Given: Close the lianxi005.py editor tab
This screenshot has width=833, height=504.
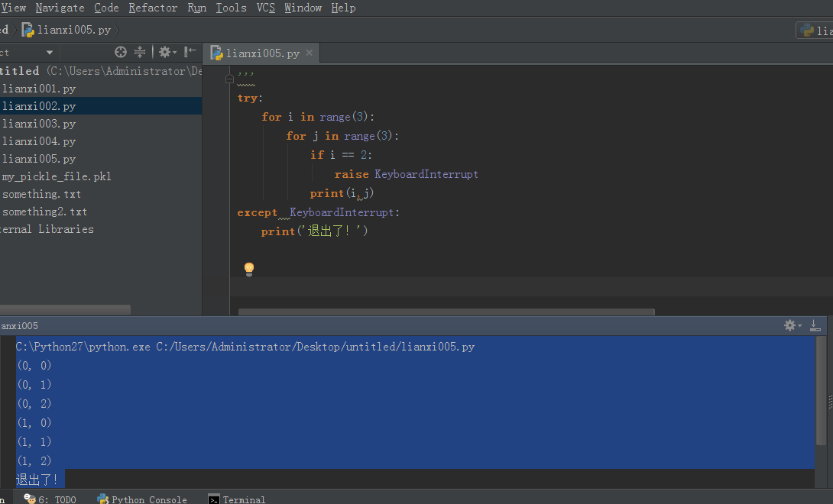Looking at the screenshot, I should 310,53.
